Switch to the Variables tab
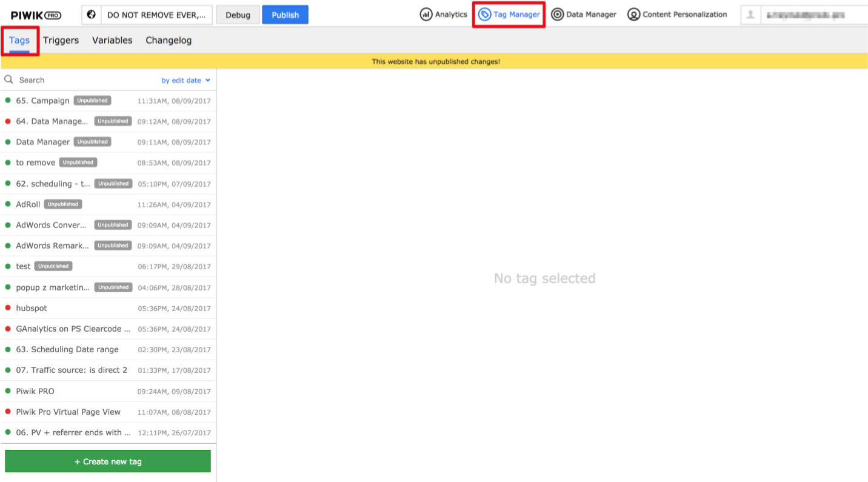This screenshot has width=868, height=482. coord(112,40)
